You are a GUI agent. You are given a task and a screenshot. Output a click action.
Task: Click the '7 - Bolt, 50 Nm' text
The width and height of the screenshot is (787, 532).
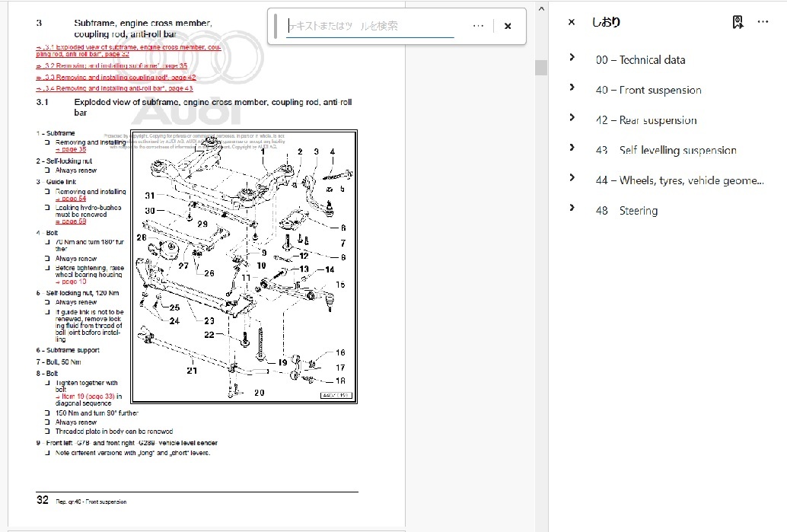[58, 362]
